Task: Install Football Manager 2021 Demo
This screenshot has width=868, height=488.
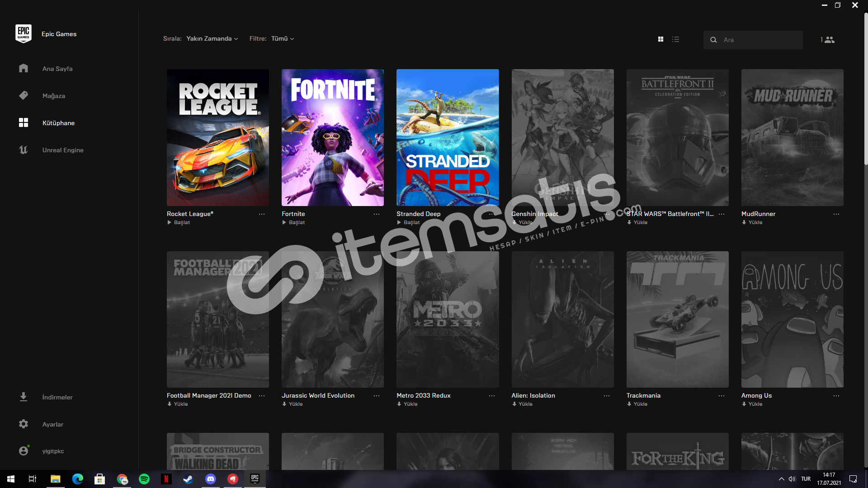Action: 177,404
